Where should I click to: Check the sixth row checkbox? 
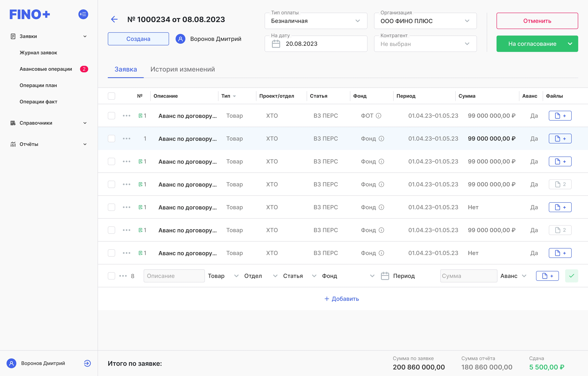tap(111, 230)
